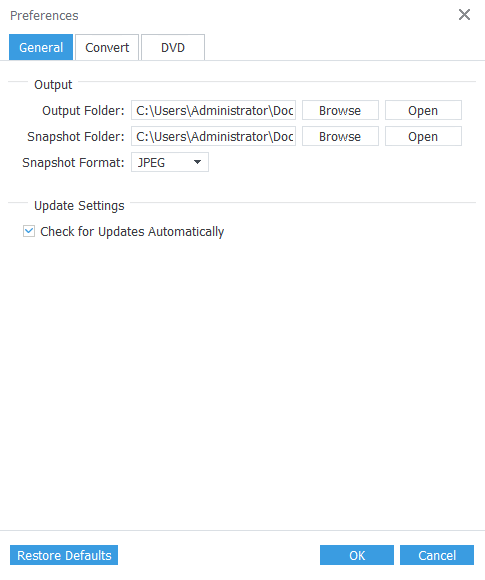Expand the Snapshot Format JPEG combo box

[170, 162]
